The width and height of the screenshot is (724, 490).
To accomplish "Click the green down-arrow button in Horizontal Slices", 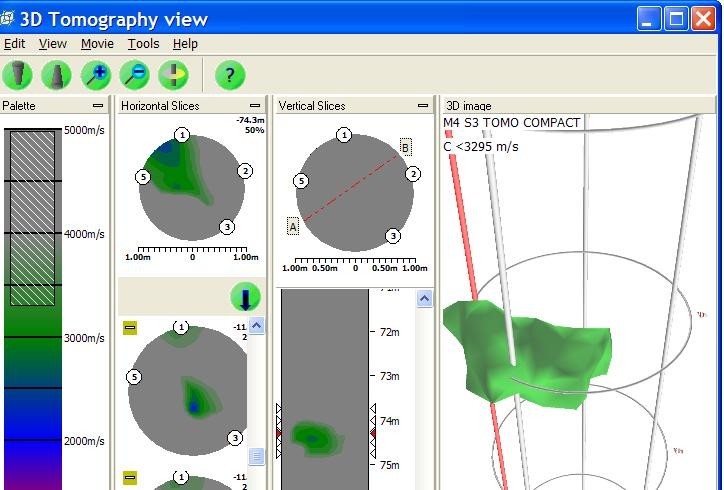I will click(245, 297).
